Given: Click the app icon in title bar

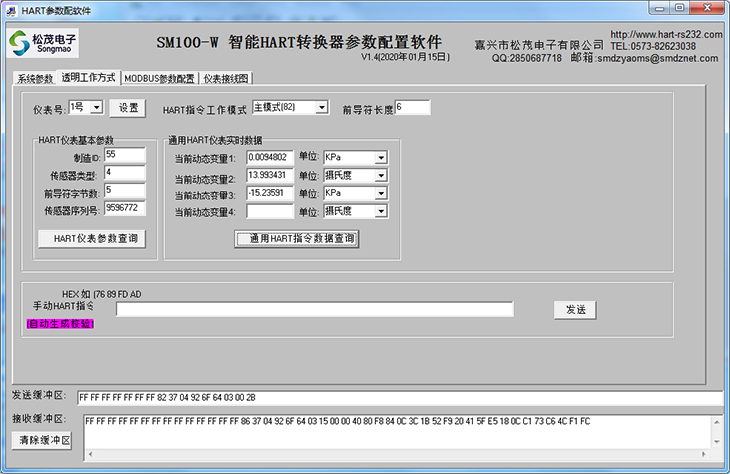Looking at the screenshot, I should 11,7.
